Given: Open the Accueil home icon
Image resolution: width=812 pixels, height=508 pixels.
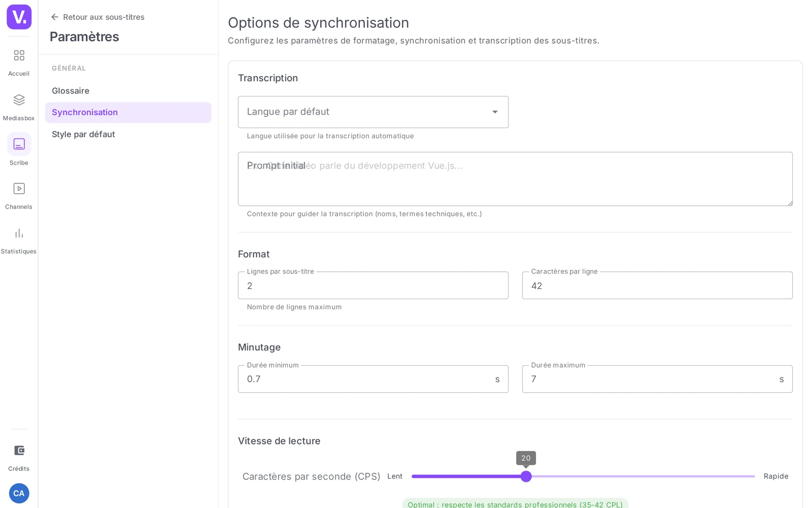Looking at the screenshot, I should [x=19, y=55].
